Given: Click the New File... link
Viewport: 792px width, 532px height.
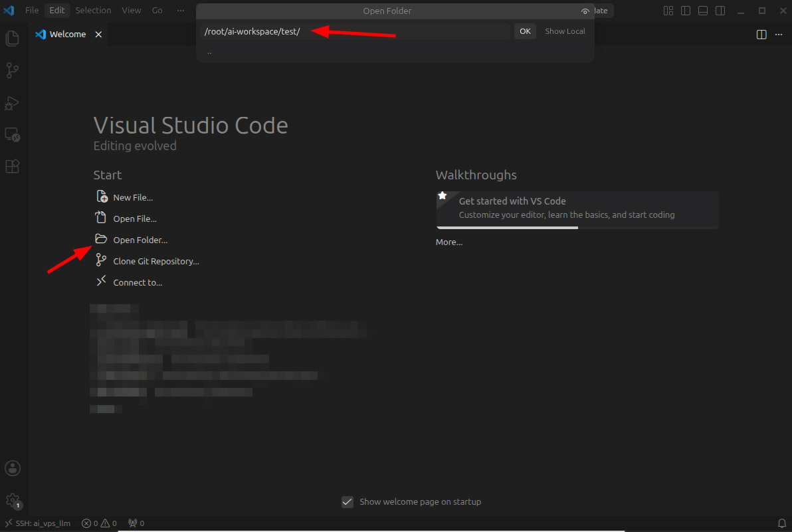Looking at the screenshot, I should [x=133, y=197].
